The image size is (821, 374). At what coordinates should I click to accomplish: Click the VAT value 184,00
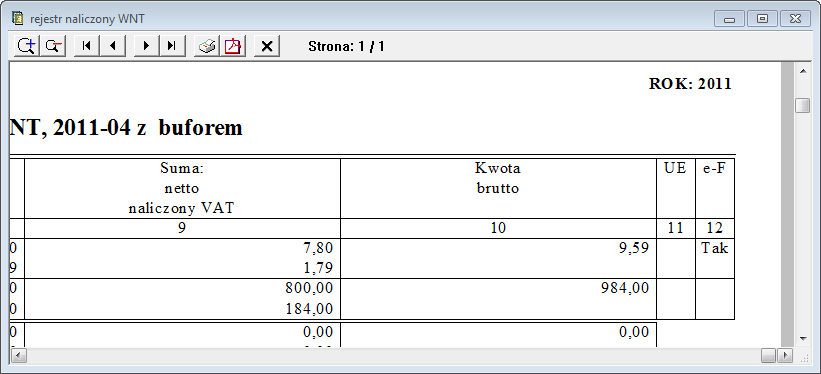tap(310, 308)
